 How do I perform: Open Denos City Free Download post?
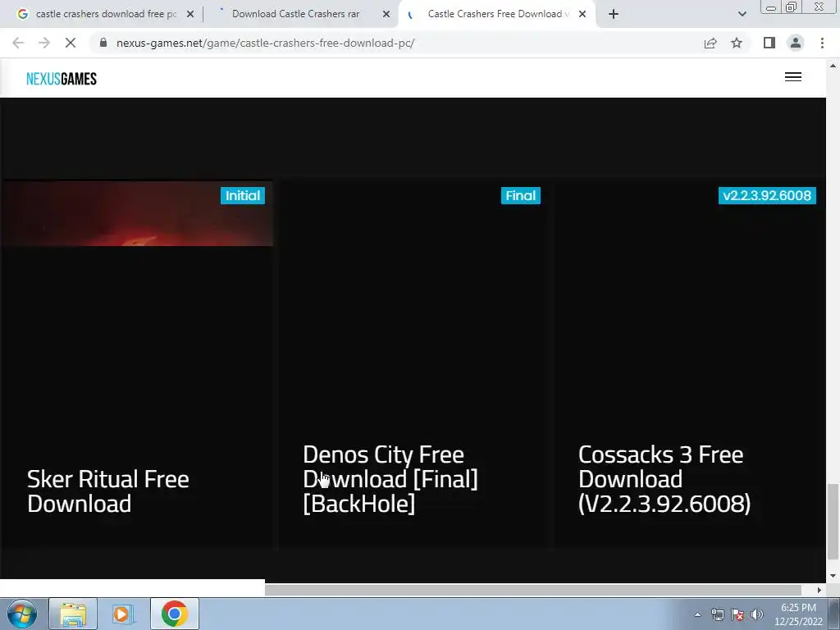(x=390, y=479)
